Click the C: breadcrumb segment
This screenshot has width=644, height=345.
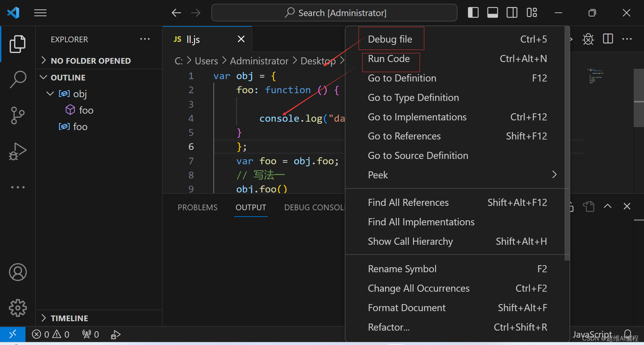(178, 61)
